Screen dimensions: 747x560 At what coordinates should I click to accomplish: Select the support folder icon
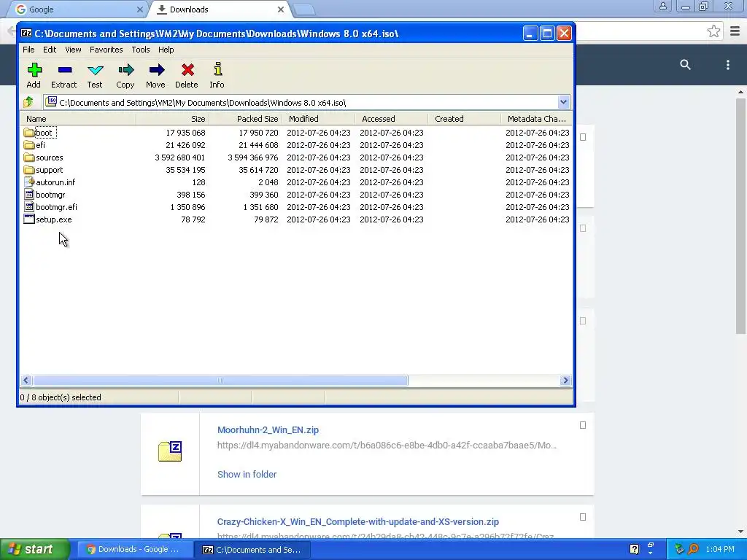click(x=29, y=169)
